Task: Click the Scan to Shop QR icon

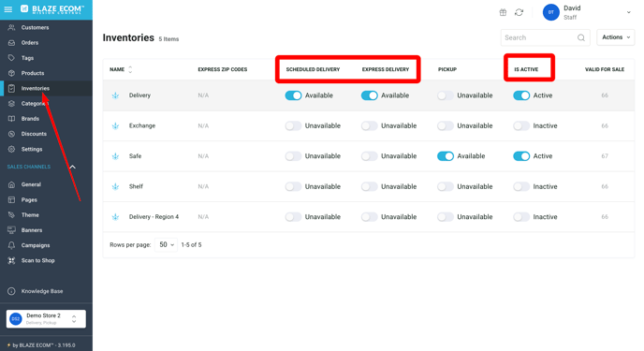Action: coord(11,261)
